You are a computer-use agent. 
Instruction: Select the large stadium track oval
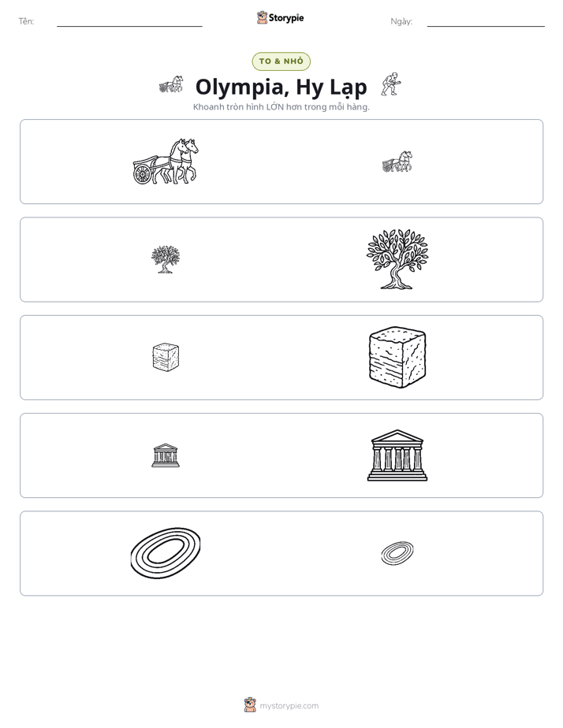click(x=166, y=553)
